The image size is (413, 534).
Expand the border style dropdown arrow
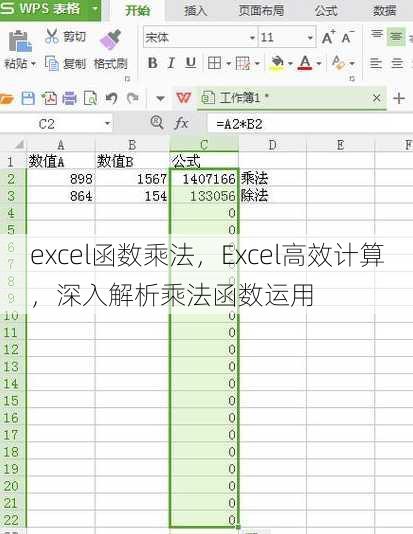click(228, 64)
